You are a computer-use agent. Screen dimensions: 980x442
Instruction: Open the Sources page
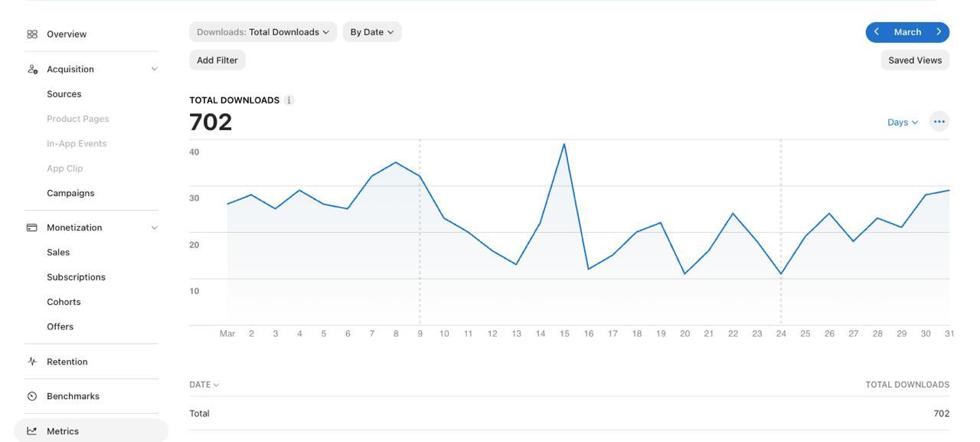[64, 94]
